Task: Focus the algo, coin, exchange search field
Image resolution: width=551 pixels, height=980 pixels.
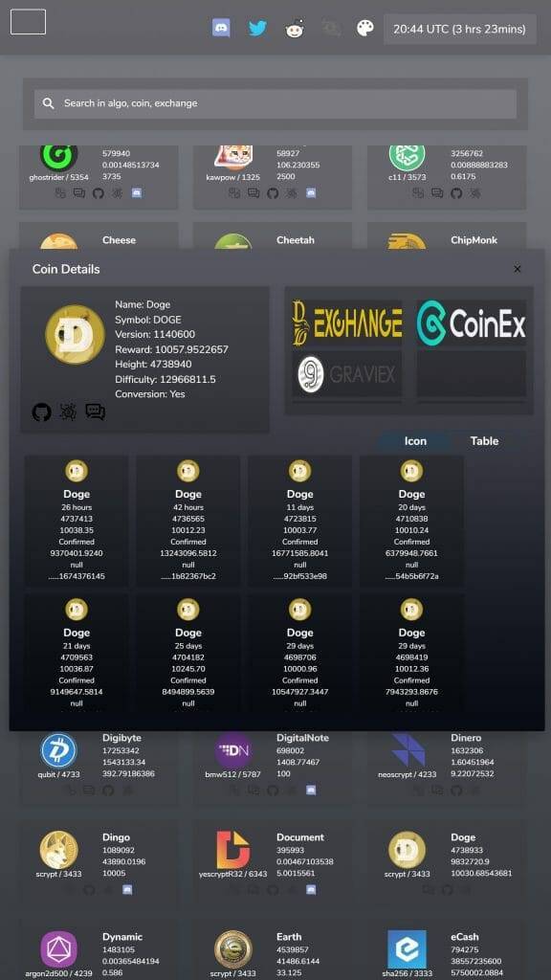Action: click(275, 103)
